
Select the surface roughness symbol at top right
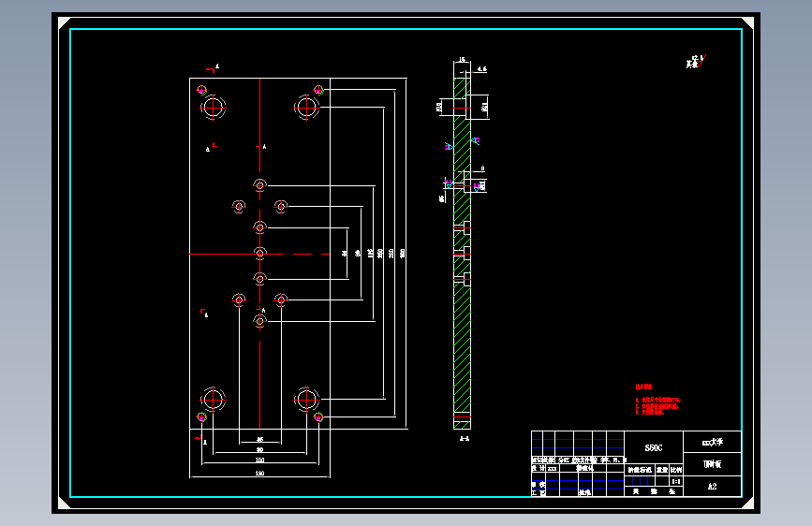pos(696,62)
